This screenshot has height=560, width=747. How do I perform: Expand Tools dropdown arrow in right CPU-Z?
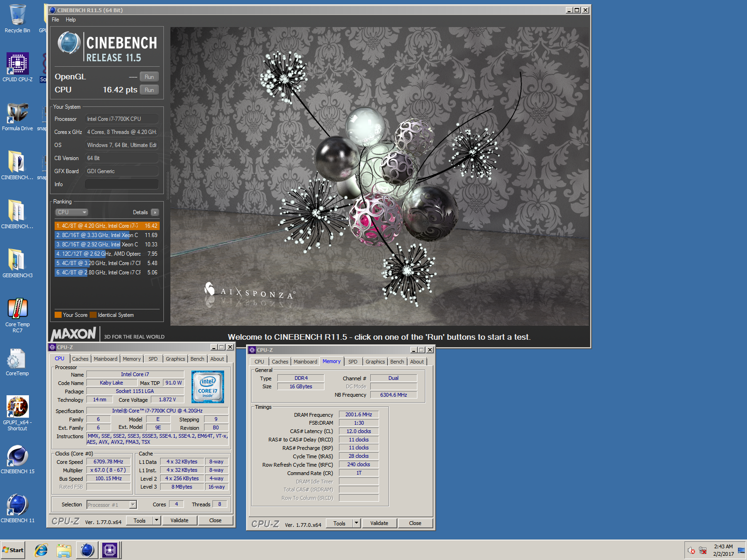(357, 523)
